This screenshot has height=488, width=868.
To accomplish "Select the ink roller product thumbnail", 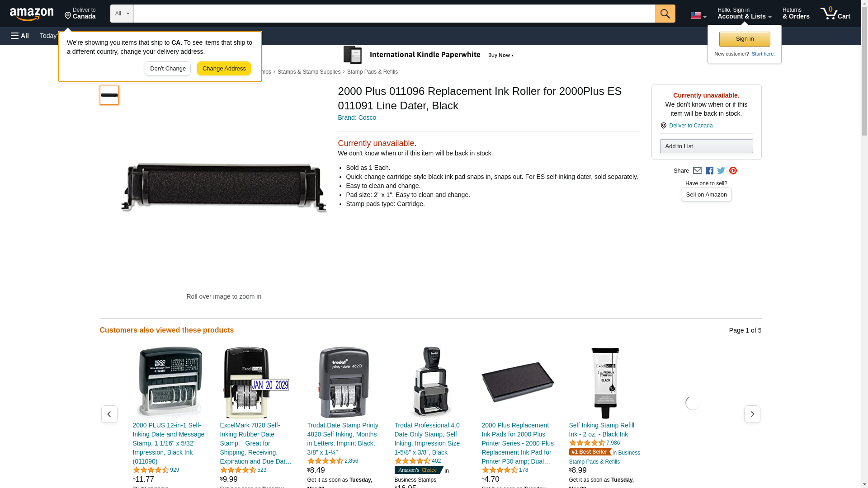I will (x=109, y=95).
